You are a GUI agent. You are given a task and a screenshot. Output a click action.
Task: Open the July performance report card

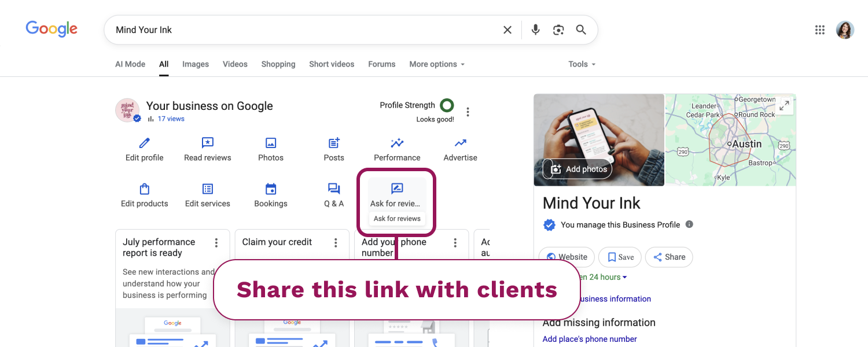point(172,288)
